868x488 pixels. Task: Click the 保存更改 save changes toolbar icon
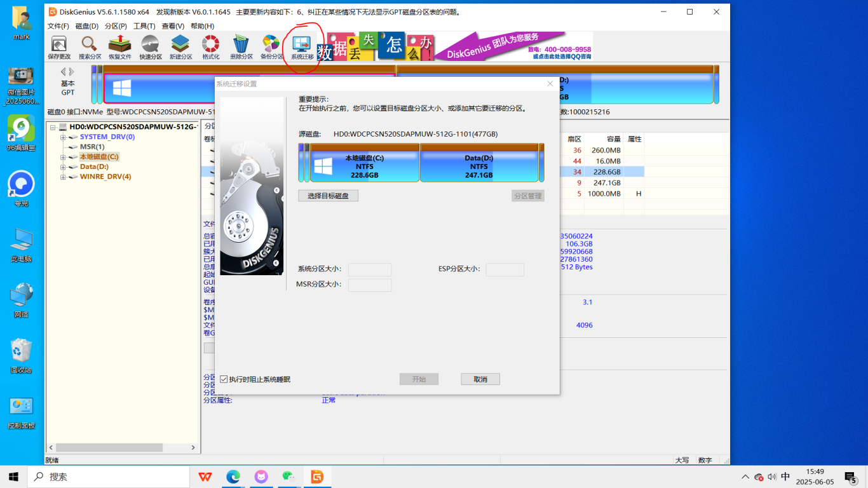[x=59, y=48]
